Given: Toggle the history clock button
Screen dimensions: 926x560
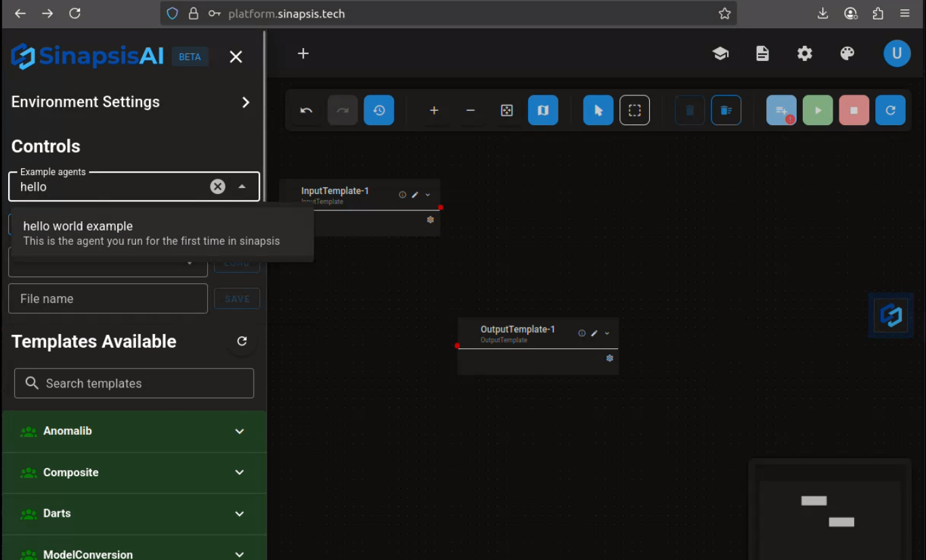Looking at the screenshot, I should (x=378, y=110).
